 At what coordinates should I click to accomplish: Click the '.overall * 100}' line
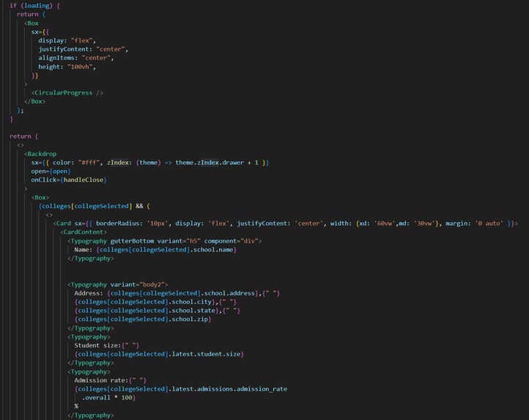tap(108, 398)
